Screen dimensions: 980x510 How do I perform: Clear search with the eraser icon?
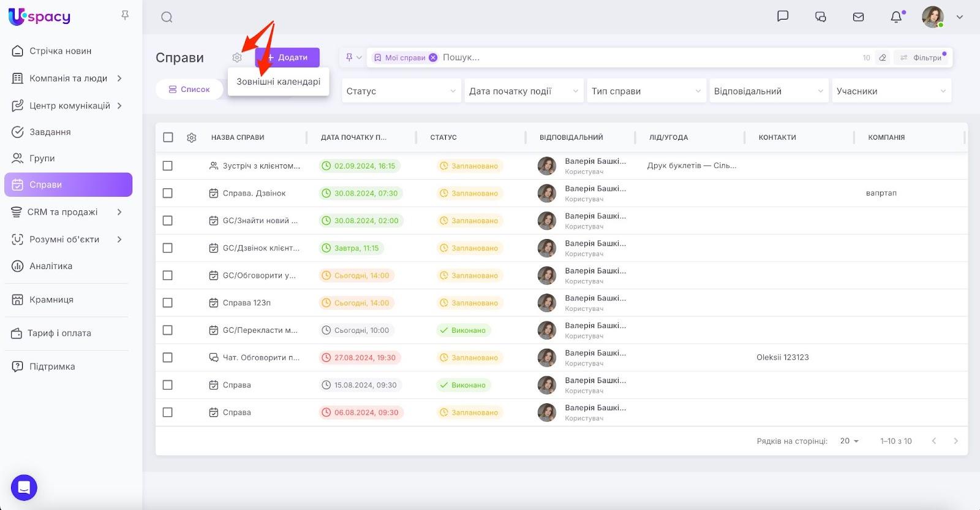click(x=883, y=58)
